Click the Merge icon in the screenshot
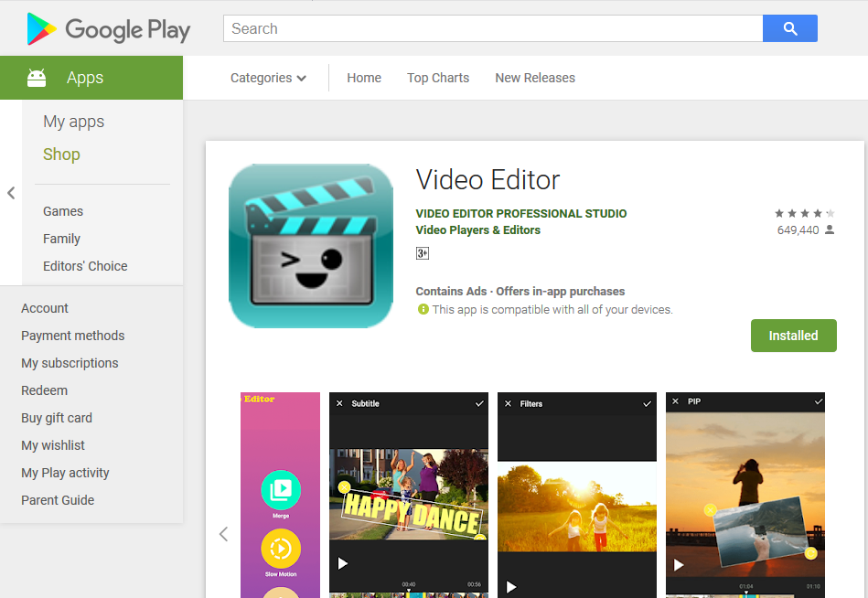The image size is (868, 598). click(x=281, y=490)
